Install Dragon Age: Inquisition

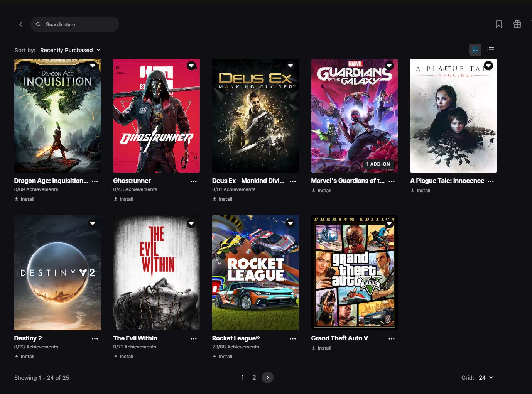(24, 199)
